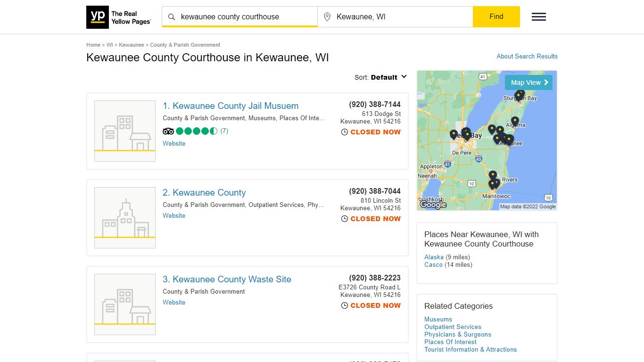Open Physicians & Surgeons related category

(x=458, y=335)
